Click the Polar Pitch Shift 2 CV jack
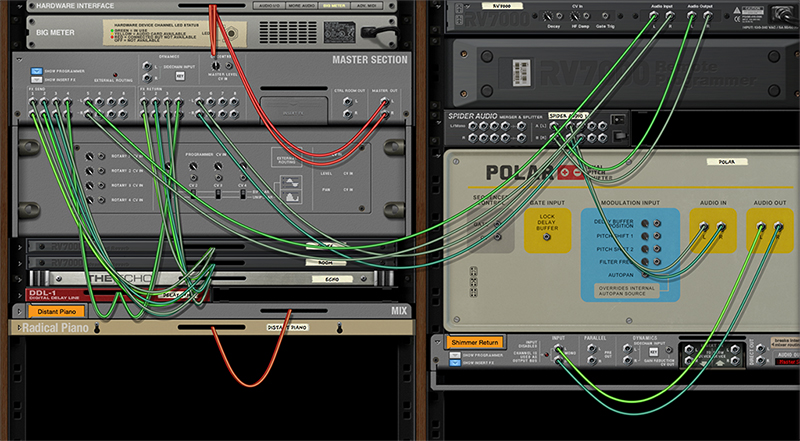 coord(657,250)
